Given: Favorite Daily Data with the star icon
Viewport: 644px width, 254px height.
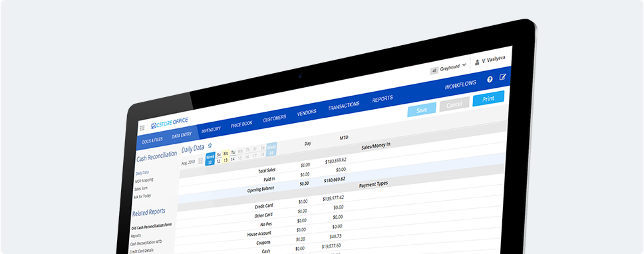Looking at the screenshot, I should [x=210, y=145].
